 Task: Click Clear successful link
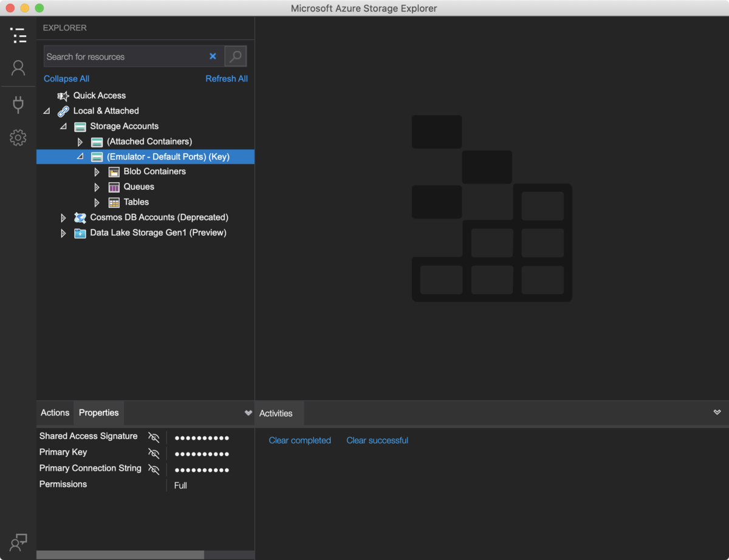tap(377, 440)
